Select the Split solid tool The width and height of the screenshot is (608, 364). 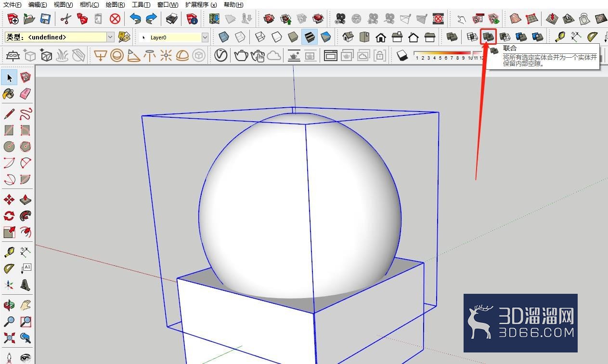[537, 37]
